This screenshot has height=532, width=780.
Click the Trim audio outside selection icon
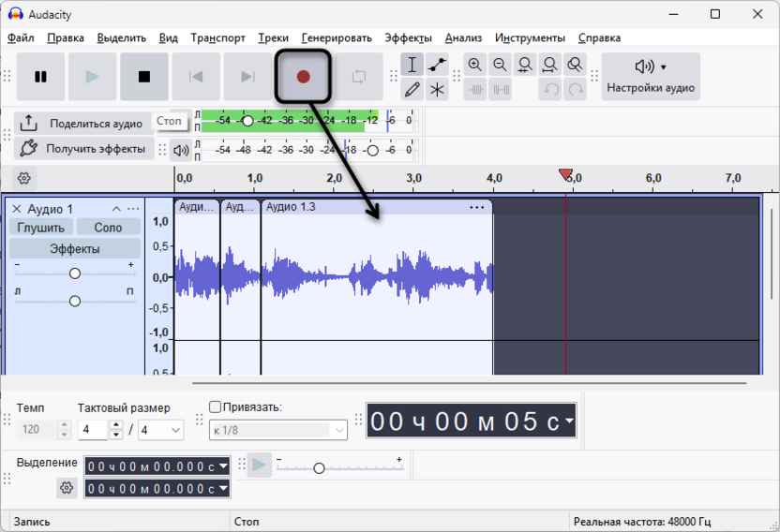(x=475, y=90)
